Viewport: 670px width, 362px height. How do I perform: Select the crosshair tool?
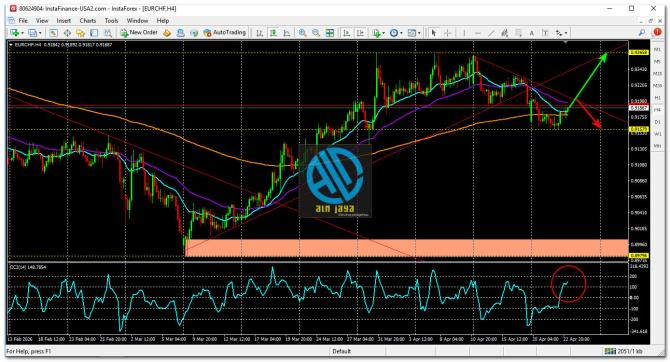pos(447,33)
